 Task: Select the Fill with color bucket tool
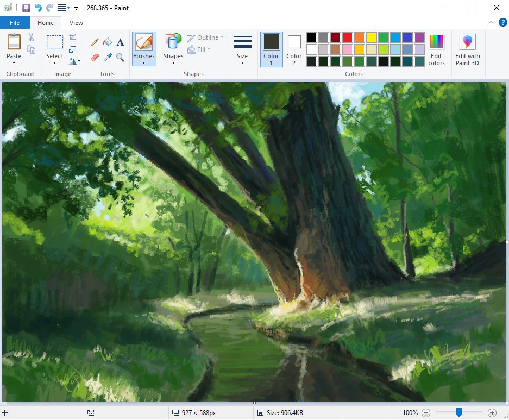(x=108, y=42)
